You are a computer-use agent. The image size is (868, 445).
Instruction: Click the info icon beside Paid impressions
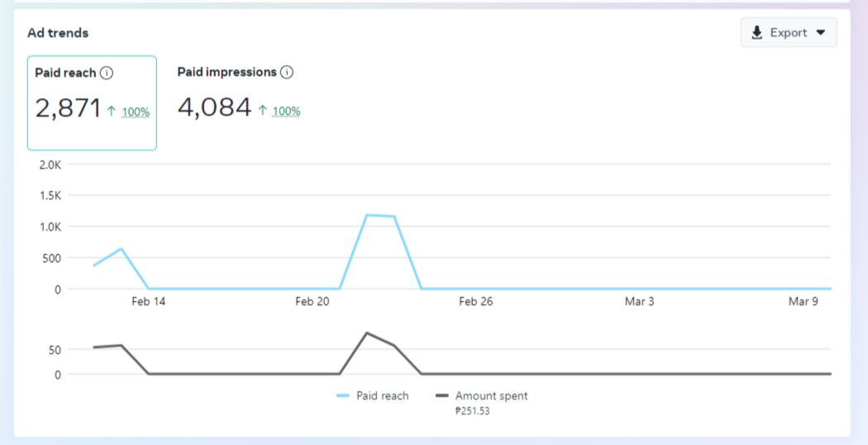click(287, 72)
